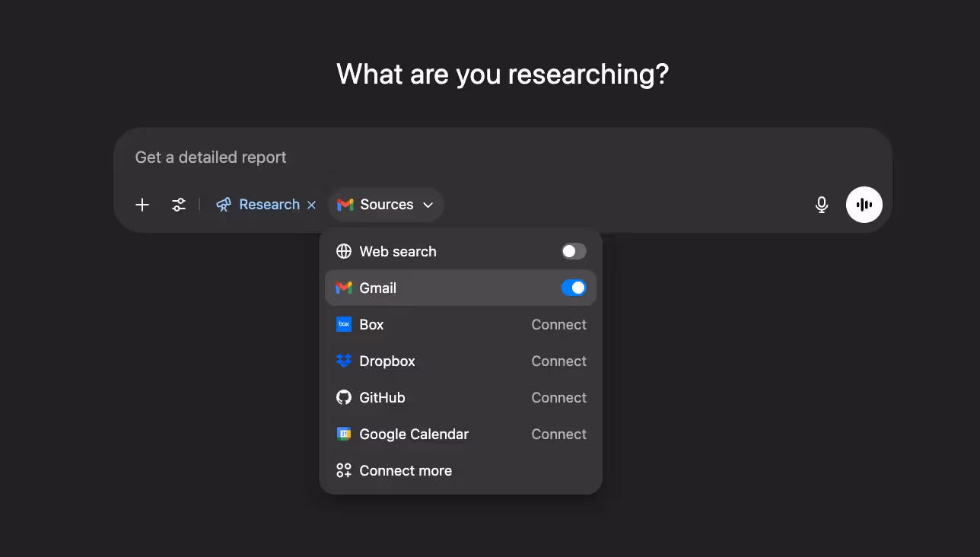Click the Research mode label

click(269, 205)
